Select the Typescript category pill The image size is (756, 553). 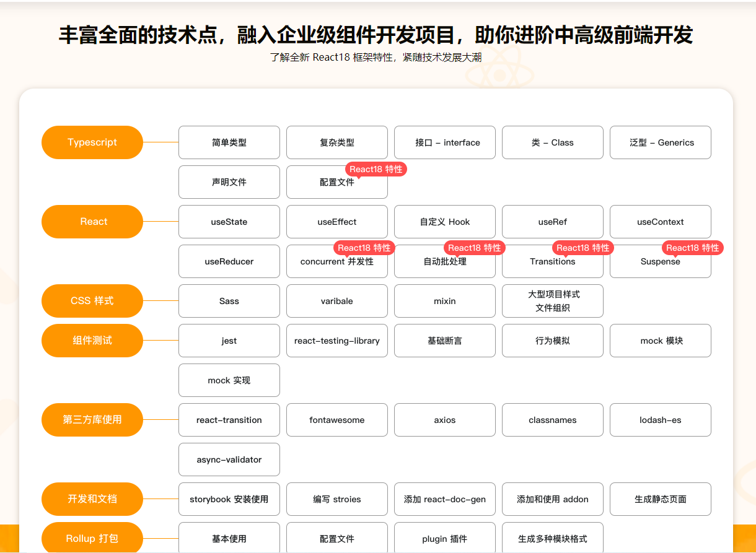click(92, 142)
